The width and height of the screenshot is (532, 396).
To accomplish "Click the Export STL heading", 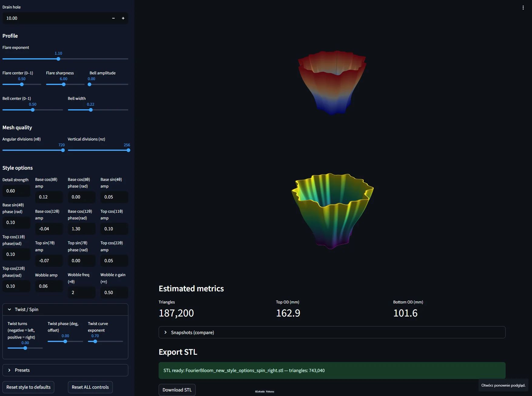I will pyautogui.click(x=178, y=352).
